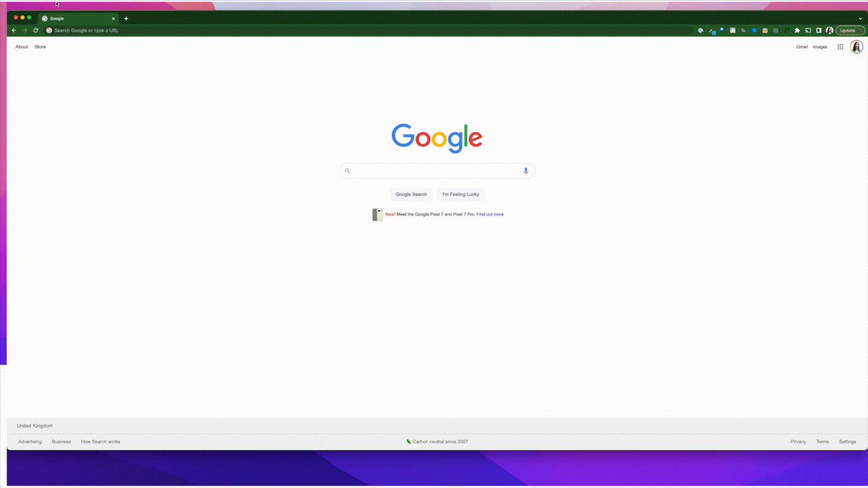Go back using the browser back arrow
The width and height of the screenshot is (868, 488).
coord(14,30)
